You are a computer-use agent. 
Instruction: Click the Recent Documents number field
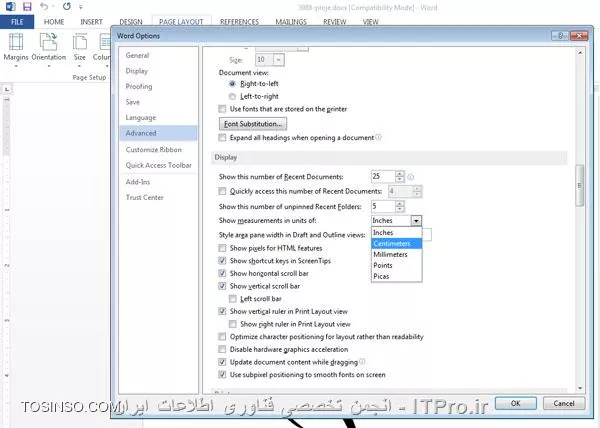pyautogui.click(x=383, y=176)
